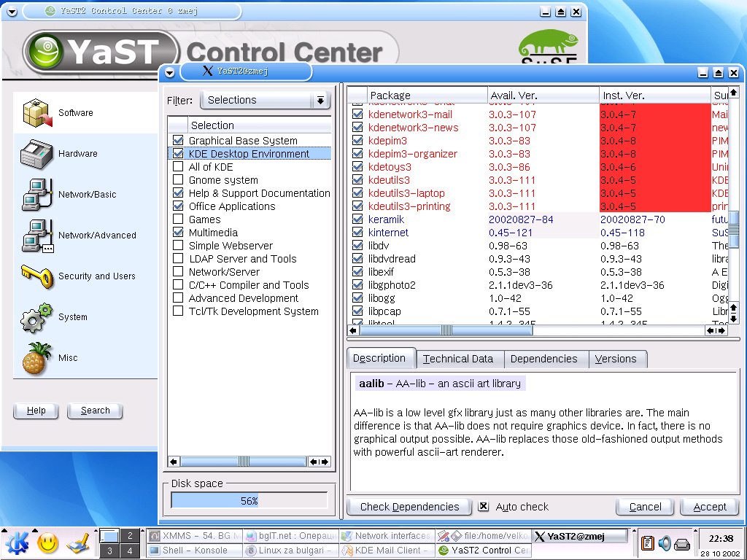Click the System gears icon
Screen dimensions: 747x560
(36, 318)
